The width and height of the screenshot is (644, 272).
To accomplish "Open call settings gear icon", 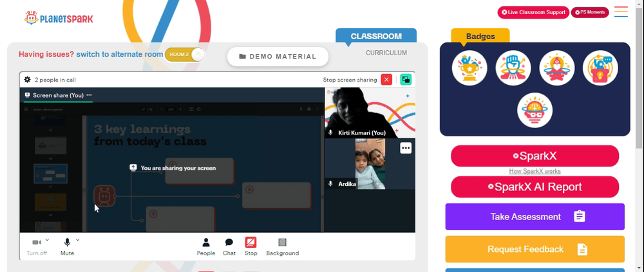I will (27, 80).
